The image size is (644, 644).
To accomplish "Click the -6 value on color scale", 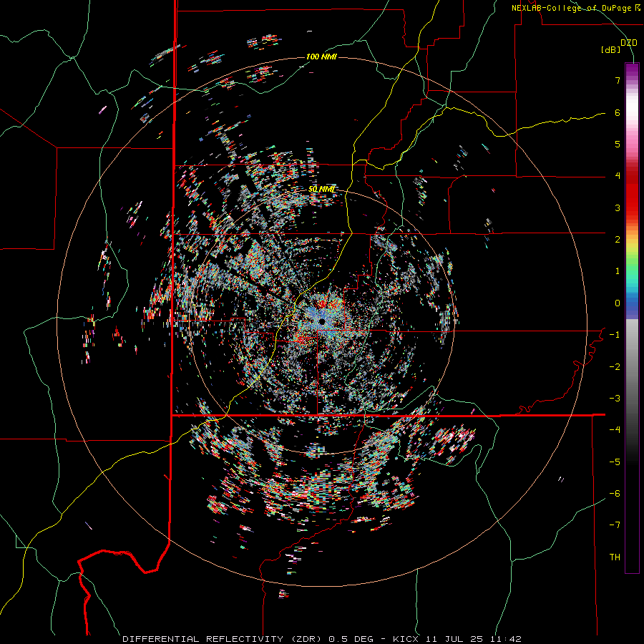I will point(615,494).
